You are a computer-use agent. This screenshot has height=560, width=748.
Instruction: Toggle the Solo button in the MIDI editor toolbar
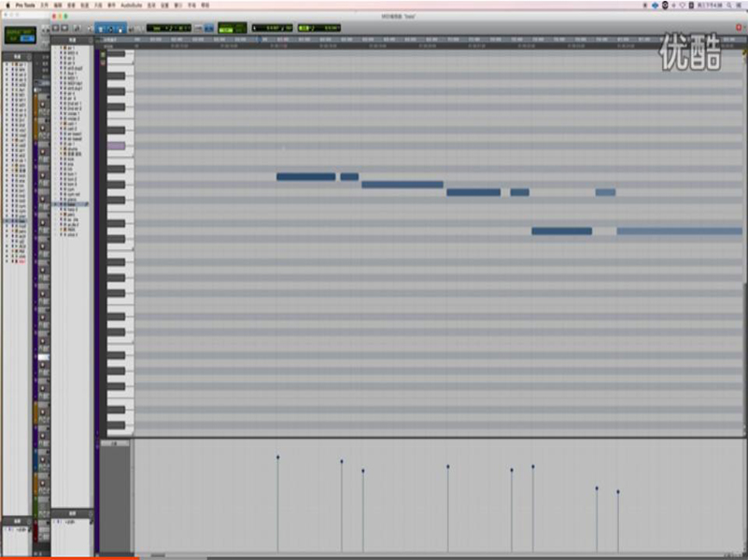click(54, 28)
